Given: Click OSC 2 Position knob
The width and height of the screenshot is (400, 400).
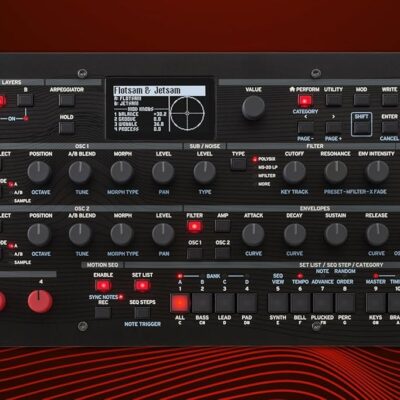Looking at the screenshot, I should (x=39, y=234).
